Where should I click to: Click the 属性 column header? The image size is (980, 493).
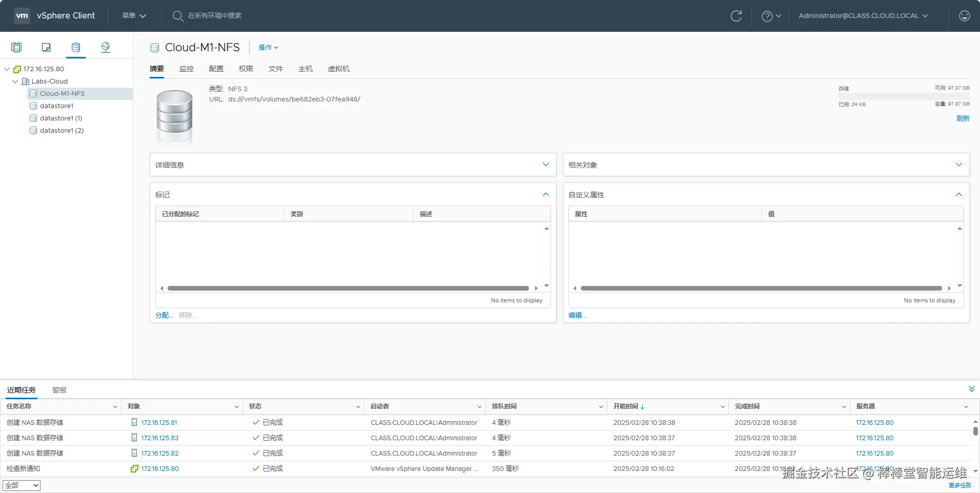(665, 214)
